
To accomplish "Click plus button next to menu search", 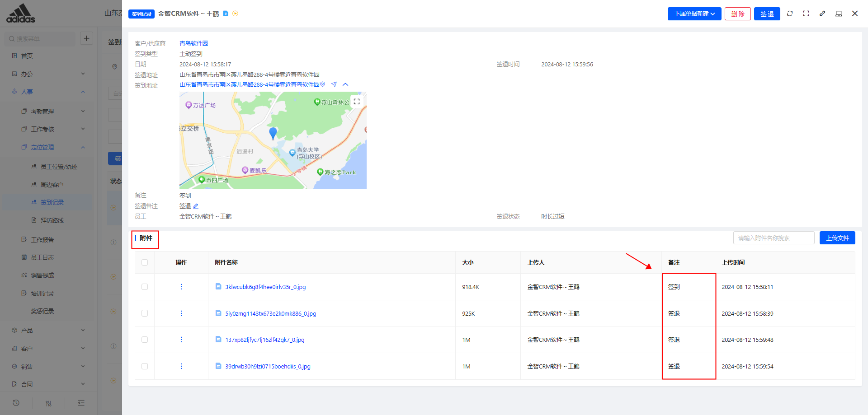I will click(x=86, y=38).
